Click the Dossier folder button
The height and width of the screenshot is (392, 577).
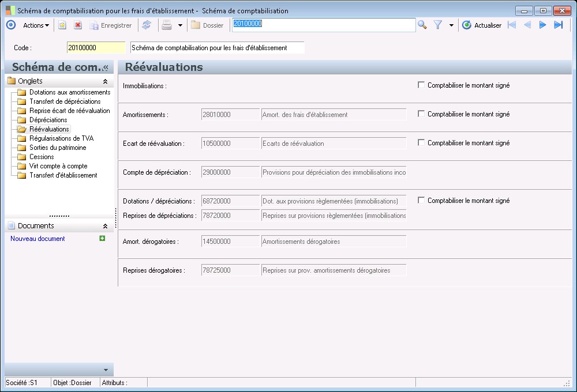(x=207, y=25)
